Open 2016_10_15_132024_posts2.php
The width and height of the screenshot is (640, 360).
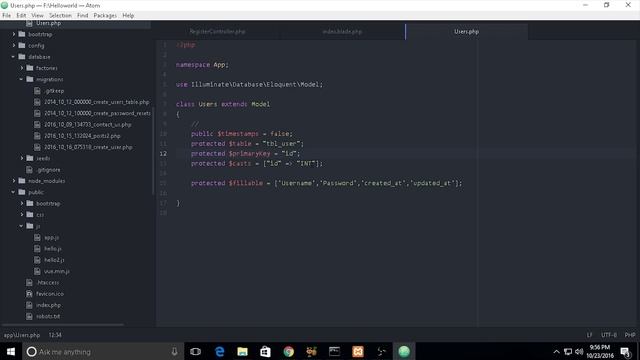(x=82, y=136)
